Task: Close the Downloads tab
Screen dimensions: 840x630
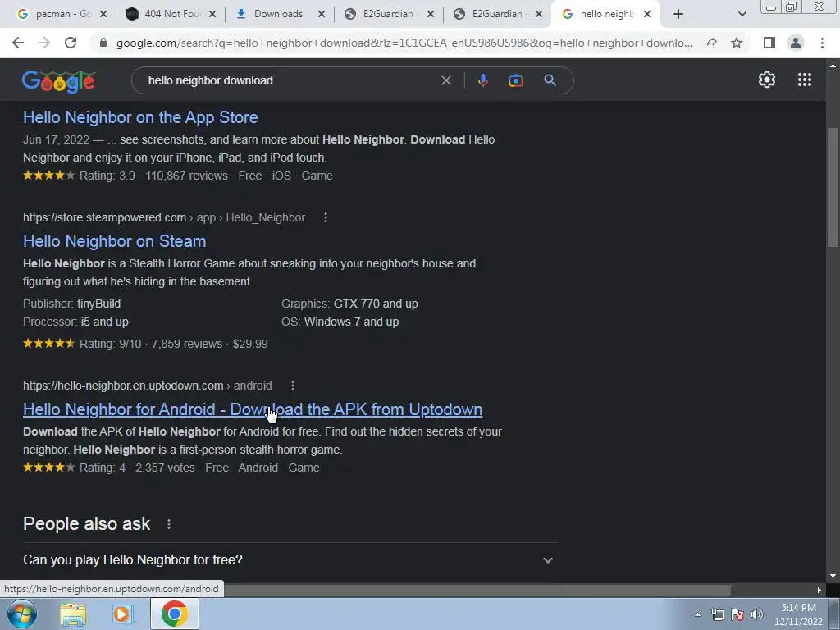Action: [x=322, y=14]
